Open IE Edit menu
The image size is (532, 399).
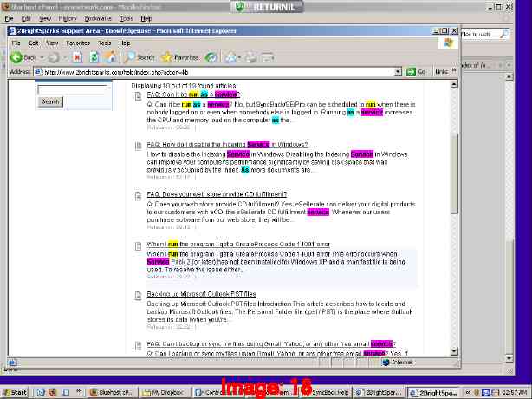pos(34,43)
